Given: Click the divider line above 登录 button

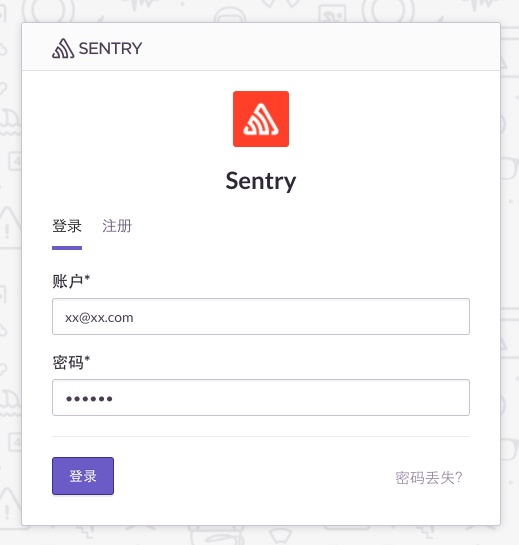Looking at the screenshot, I should click(261, 436).
